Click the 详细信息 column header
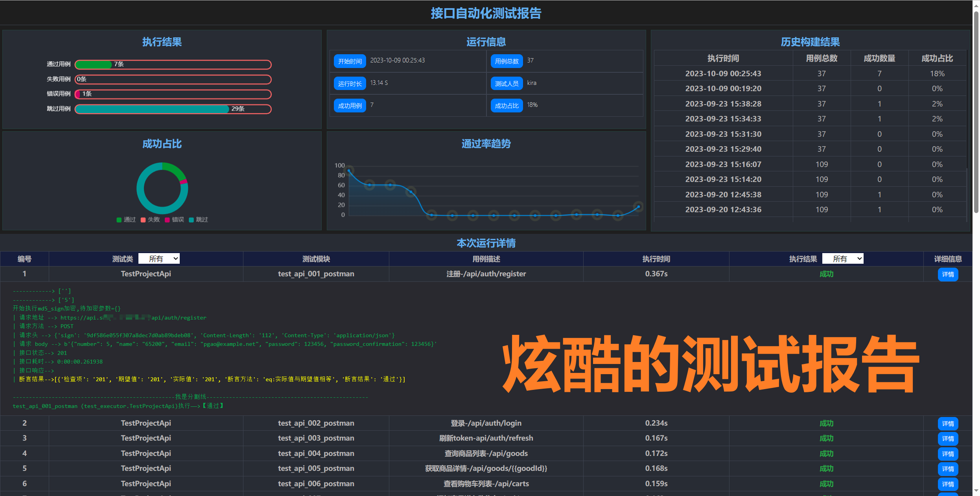 (948, 259)
